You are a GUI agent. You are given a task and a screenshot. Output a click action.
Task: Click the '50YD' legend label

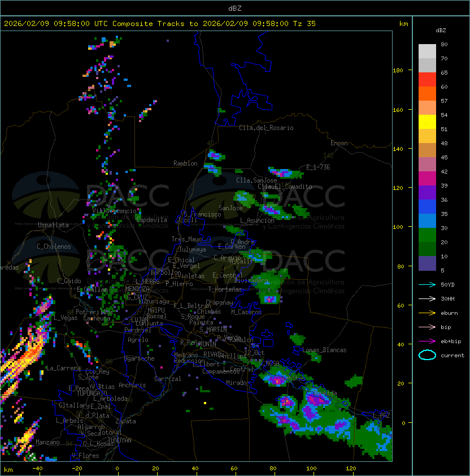(x=447, y=285)
